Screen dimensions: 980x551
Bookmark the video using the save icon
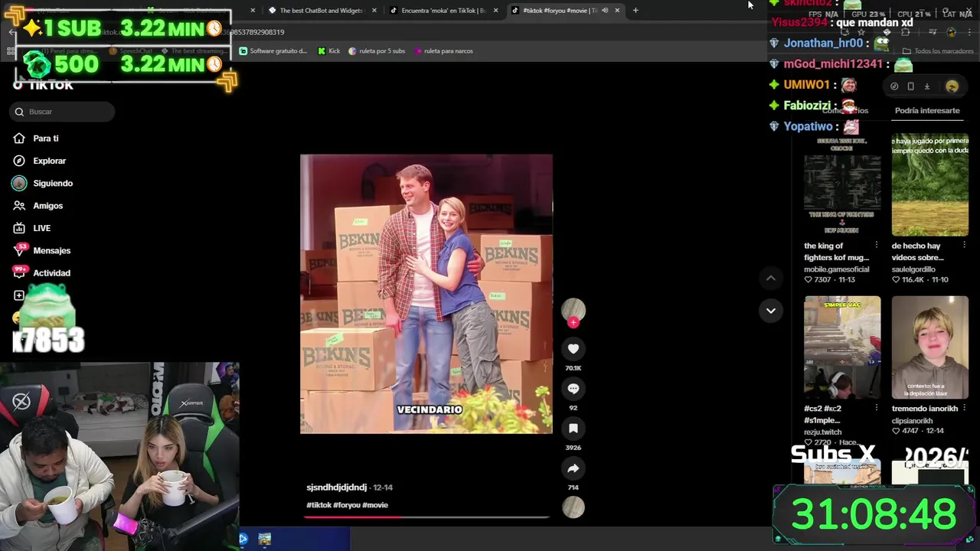click(x=573, y=429)
